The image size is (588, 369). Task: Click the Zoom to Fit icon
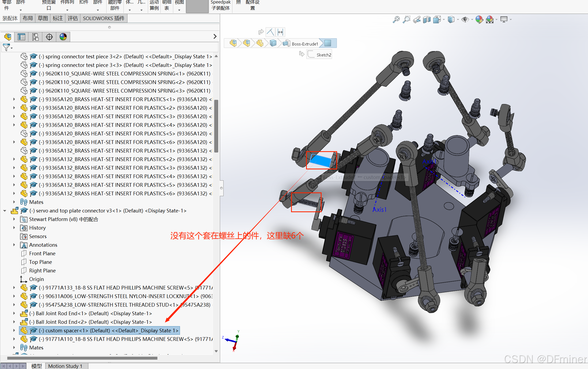[396, 20]
